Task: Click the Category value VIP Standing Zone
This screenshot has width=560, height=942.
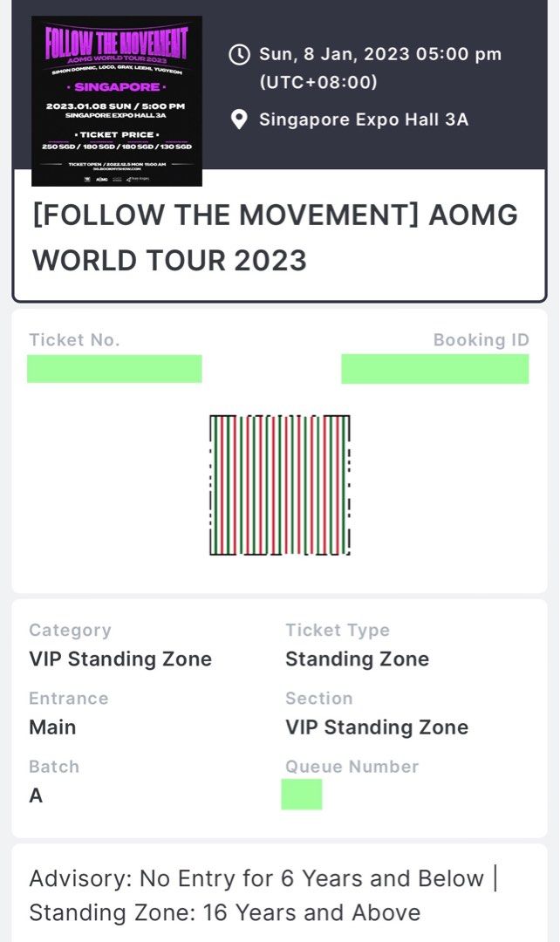Action: click(120, 659)
